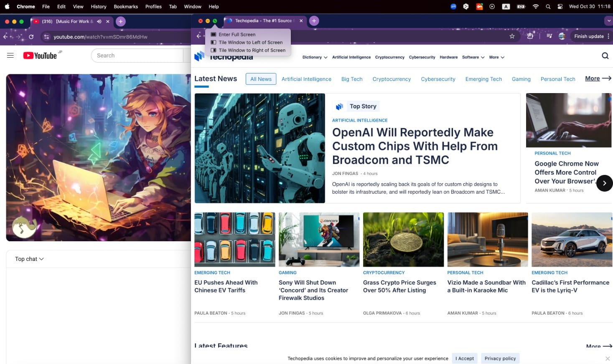Open the History menu in the menu bar
Image resolution: width=613 pixels, height=364 pixels.
pos(99,6)
